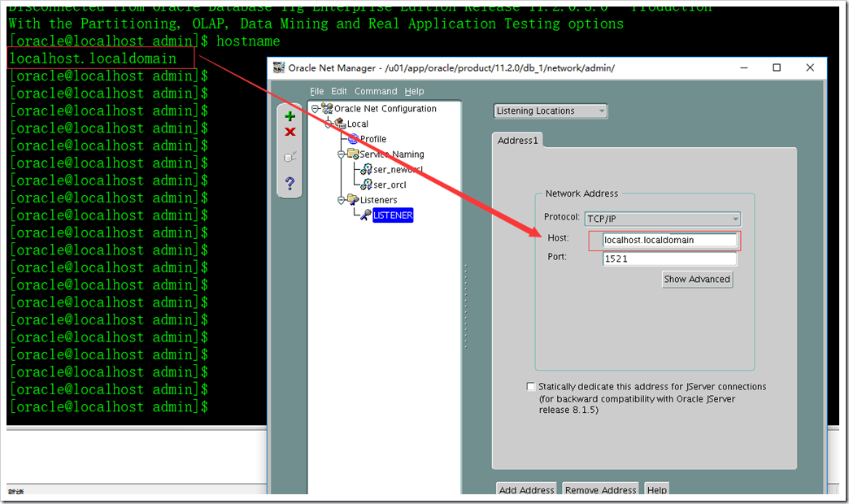Viewport: 849px width, 504px height.
Task: Open the Edit menu
Action: [339, 91]
